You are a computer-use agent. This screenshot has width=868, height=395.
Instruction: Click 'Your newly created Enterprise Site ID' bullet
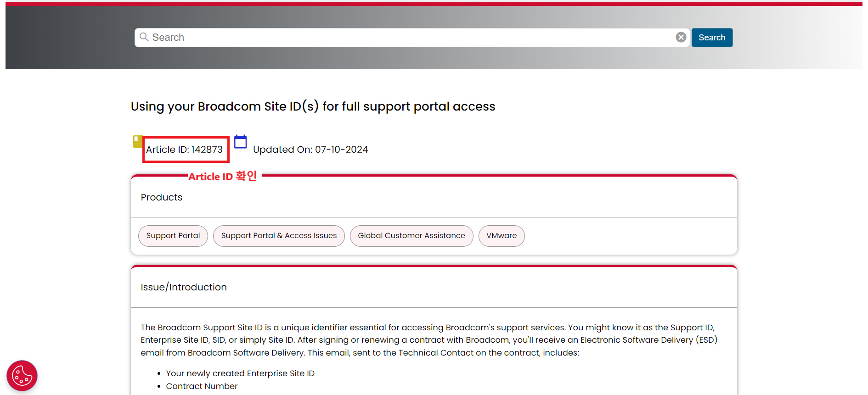click(x=240, y=373)
